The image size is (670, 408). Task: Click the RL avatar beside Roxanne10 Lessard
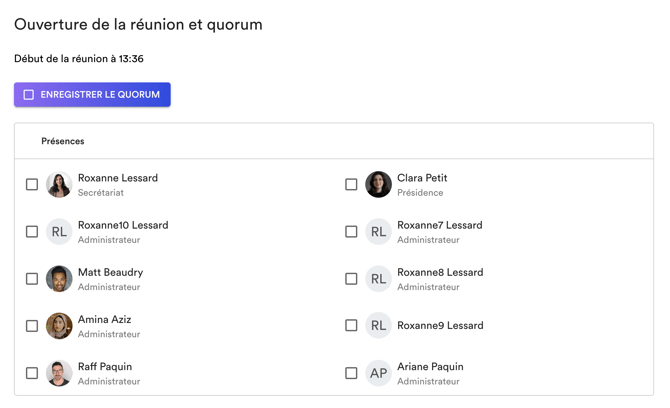(x=59, y=232)
